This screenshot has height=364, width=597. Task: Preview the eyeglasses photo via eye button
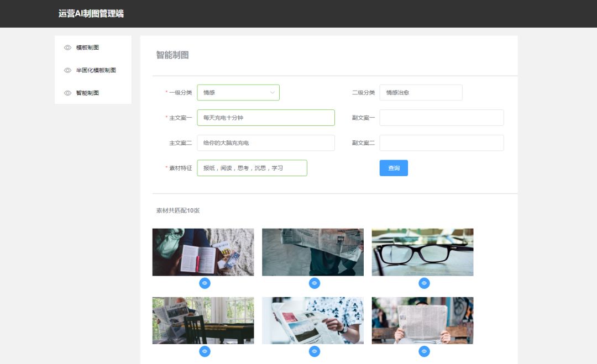click(424, 283)
